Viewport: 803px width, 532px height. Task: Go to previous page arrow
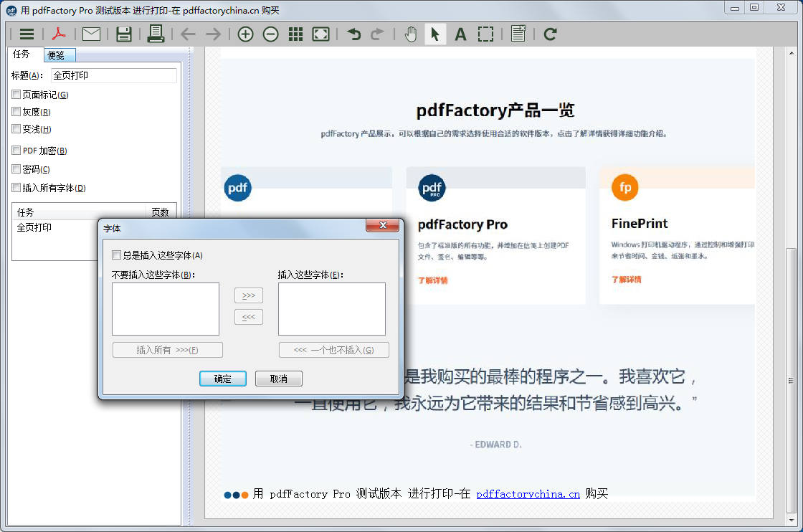[x=188, y=34]
